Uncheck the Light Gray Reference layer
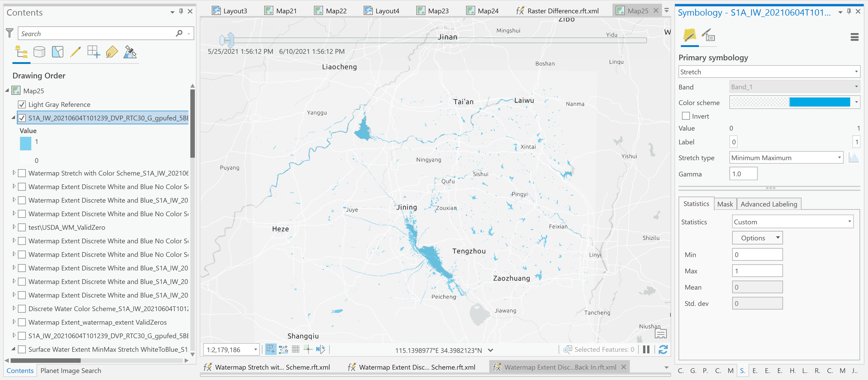The height and width of the screenshot is (380, 868). click(22, 104)
